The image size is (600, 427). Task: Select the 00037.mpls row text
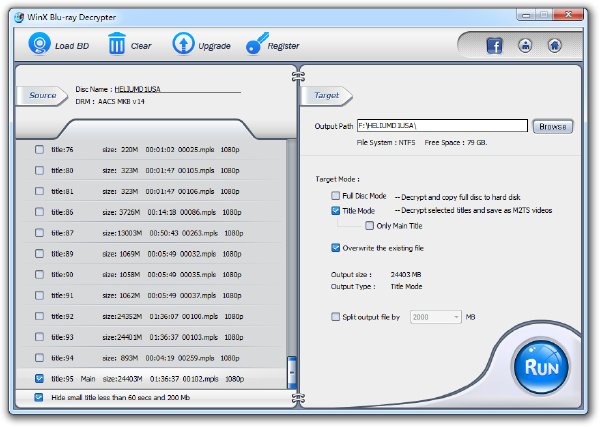click(x=198, y=295)
